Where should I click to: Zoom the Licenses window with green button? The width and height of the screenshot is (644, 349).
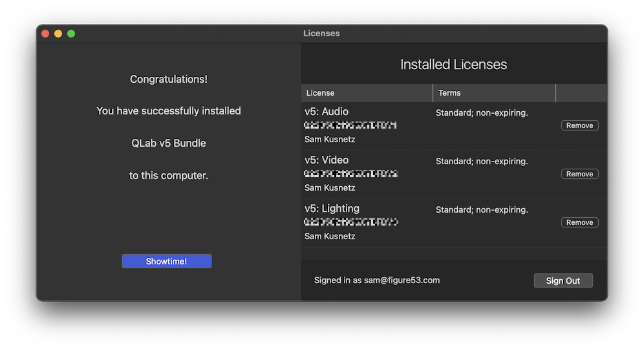tap(71, 34)
